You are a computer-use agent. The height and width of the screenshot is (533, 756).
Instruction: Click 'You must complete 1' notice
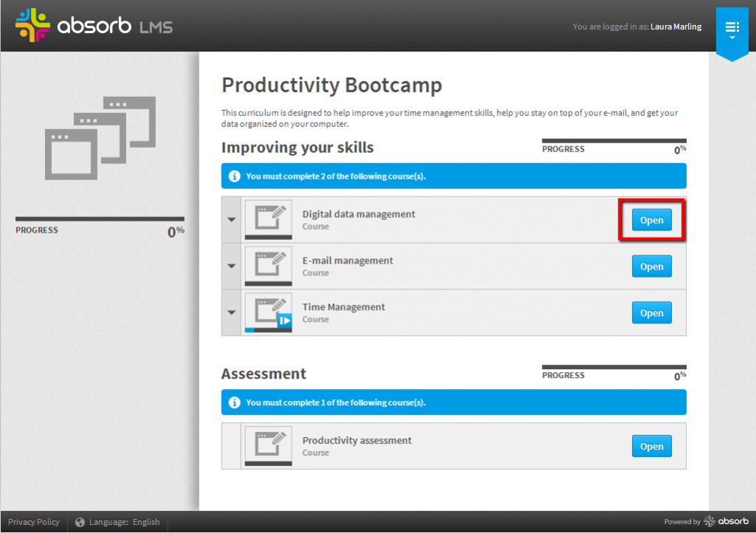(x=454, y=402)
